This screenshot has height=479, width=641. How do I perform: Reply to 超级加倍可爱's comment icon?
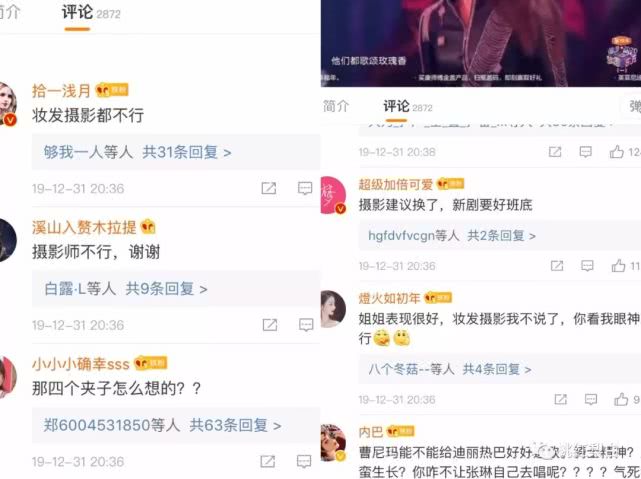tap(587, 266)
